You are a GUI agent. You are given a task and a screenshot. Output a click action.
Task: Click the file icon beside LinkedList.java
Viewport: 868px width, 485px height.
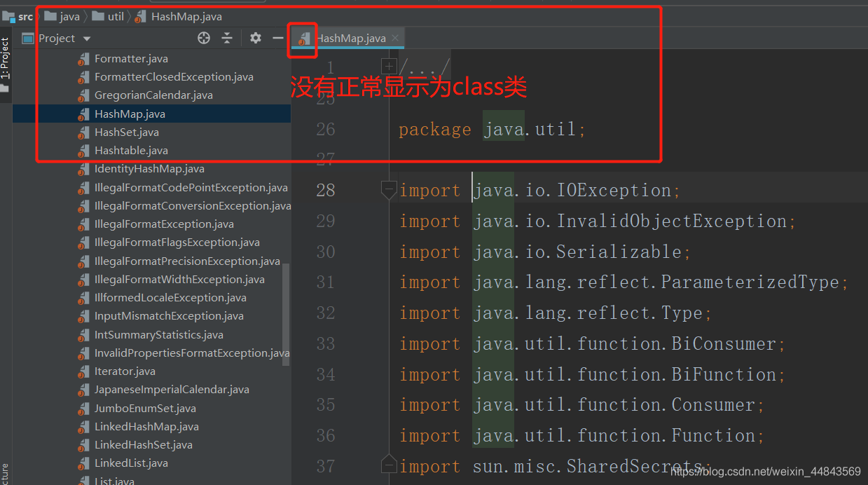click(84, 463)
